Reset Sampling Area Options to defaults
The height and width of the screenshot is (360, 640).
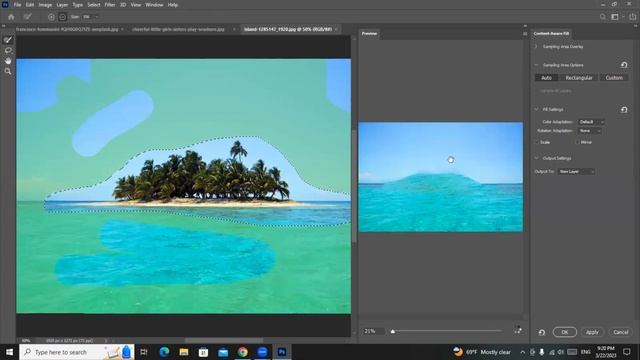tap(624, 65)
